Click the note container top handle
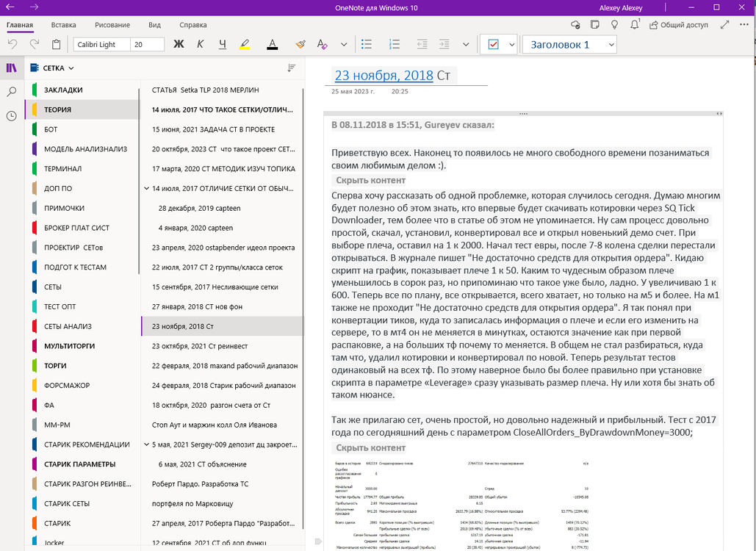 (523, 114)
